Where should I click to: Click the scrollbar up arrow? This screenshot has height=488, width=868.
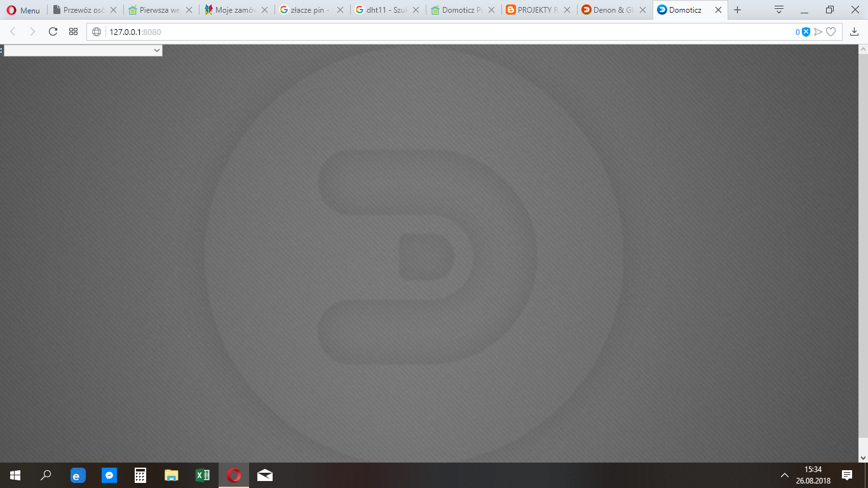point(863,50)
